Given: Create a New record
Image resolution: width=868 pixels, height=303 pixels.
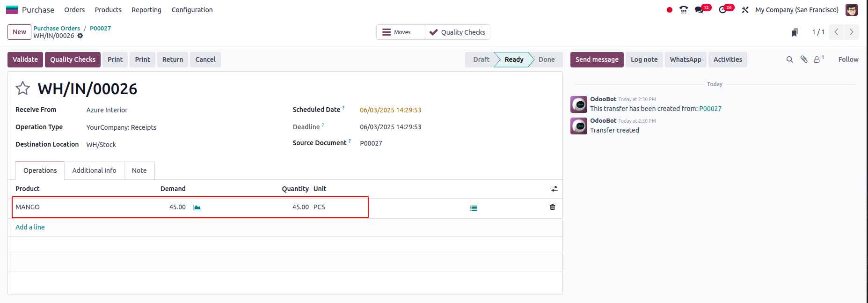Looking at the screenshot, I should click(19, 32).
